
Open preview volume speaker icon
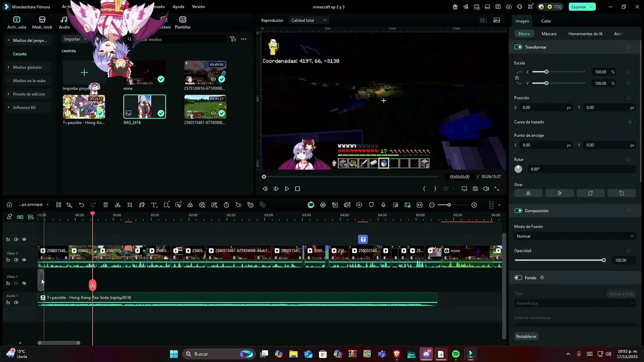[486, 189]
